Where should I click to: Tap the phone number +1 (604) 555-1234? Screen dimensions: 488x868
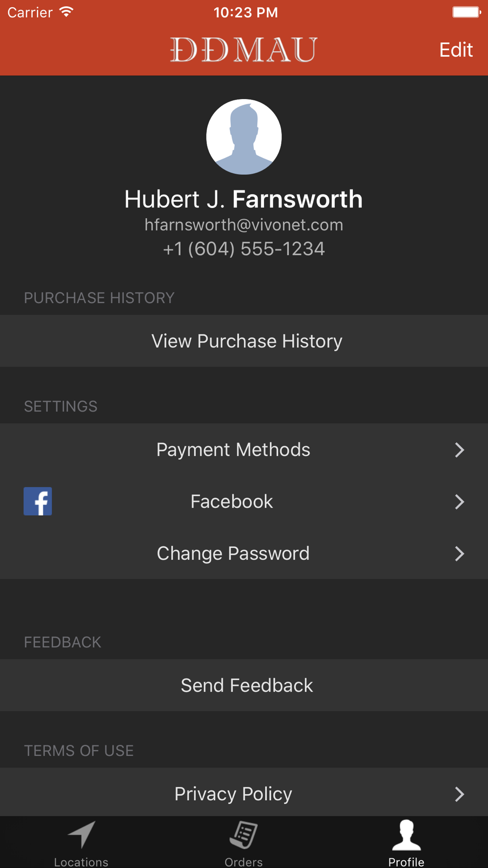pos(244,249)
